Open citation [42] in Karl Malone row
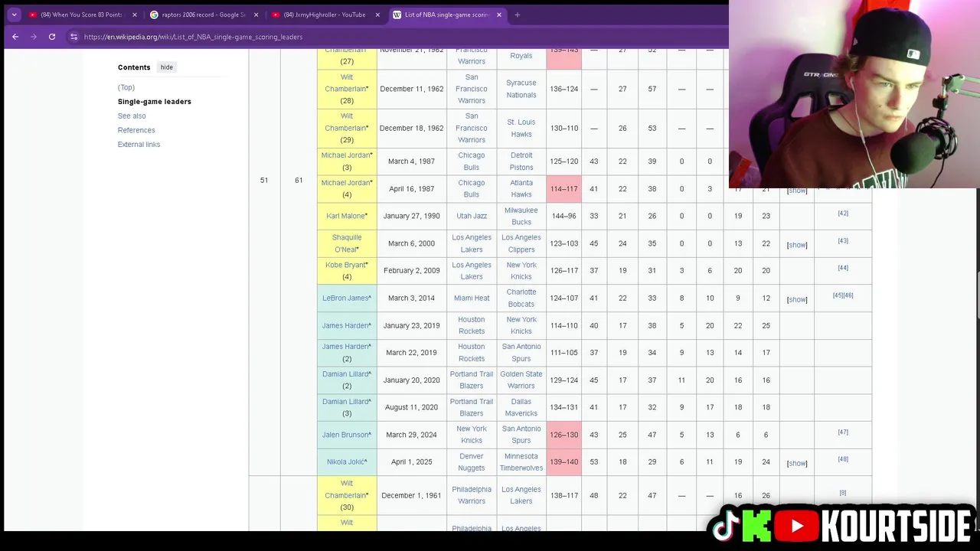Screen dimensions: 980x551 coord(843,214)
